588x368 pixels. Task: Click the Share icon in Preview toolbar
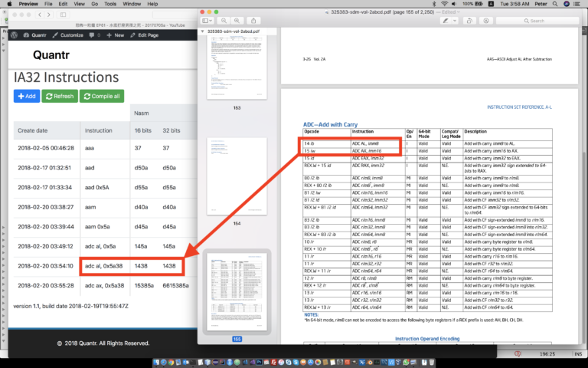pyautogui.click(x=253, y=21)
